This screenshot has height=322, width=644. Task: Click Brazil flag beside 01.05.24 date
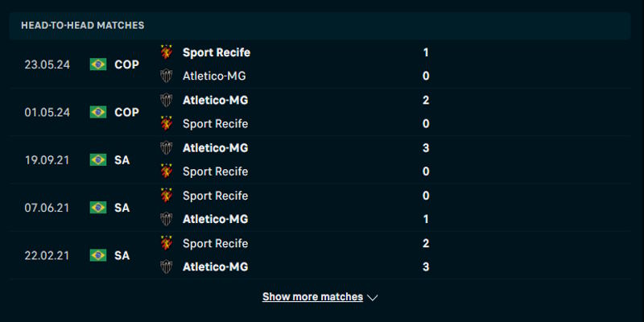(x=98, y=112)
